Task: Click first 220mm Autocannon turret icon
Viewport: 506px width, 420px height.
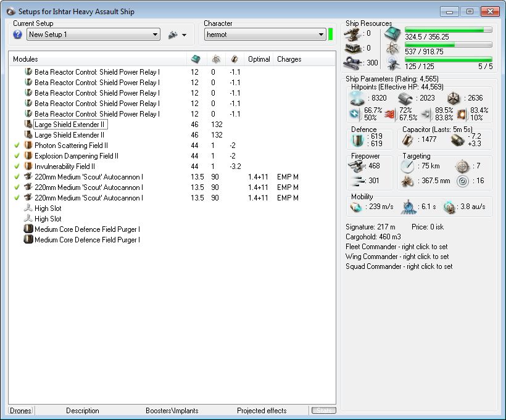Action: 28,176
